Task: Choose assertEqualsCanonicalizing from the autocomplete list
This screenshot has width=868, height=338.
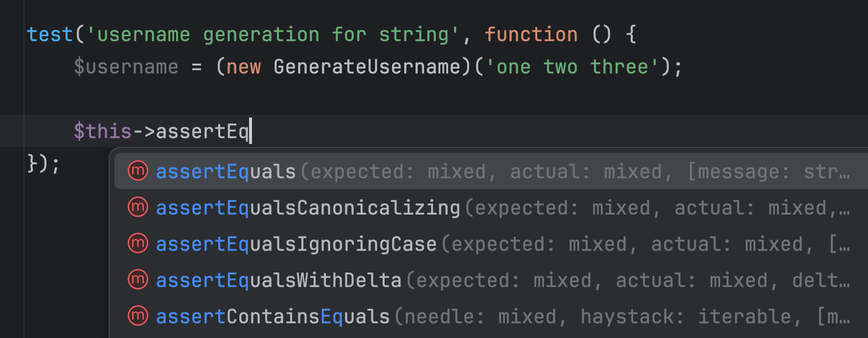Action: 308,208
